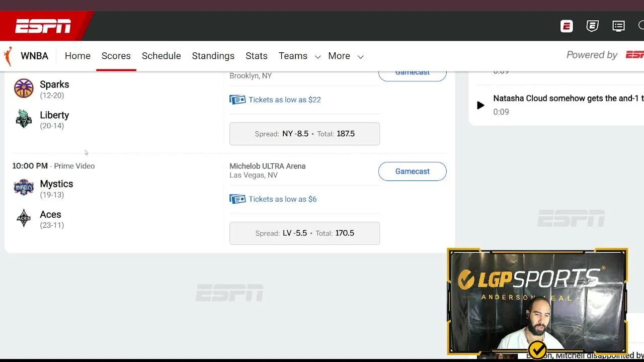Screen dimensions: 644x362
Task: Click the ticket icon beside the $22 offer
Action: pyautogui.click(x=237, y=100)
